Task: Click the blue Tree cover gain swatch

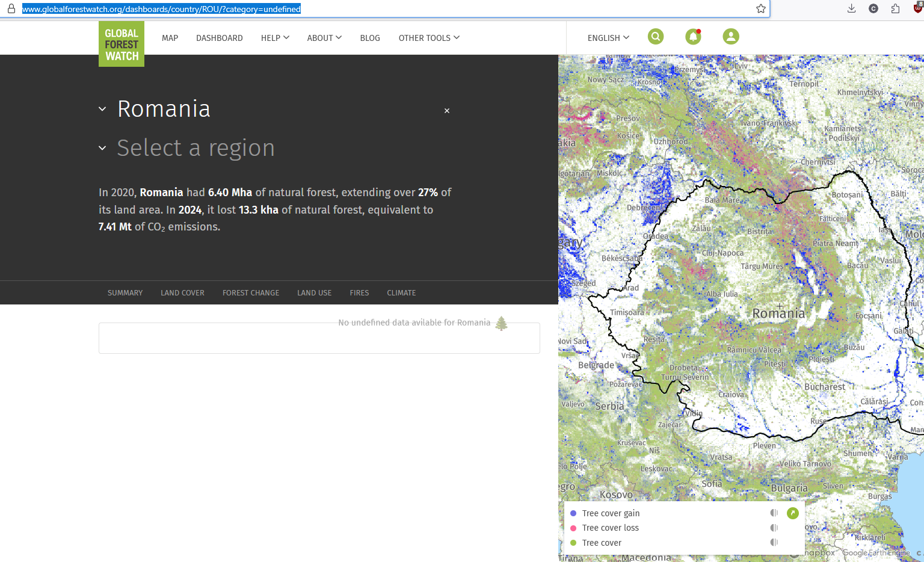Action: (573, 513)
